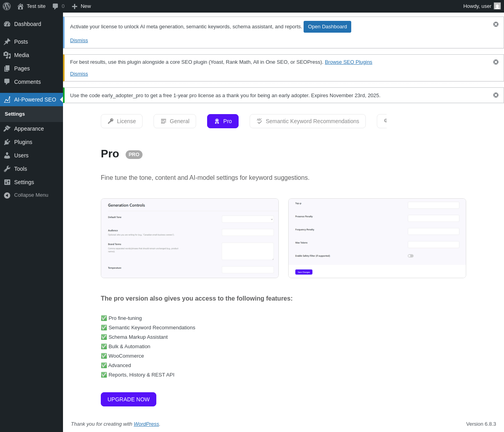This screenshot has width=504, height=432.
Task: Open the user avatar next to Howdy, user
Action: [x=497, y=6]
